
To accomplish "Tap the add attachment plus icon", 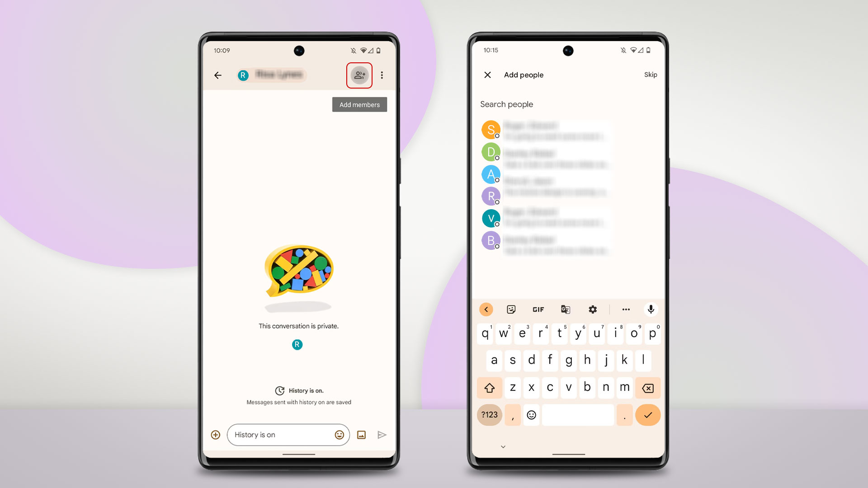I will tap(215, 435).
